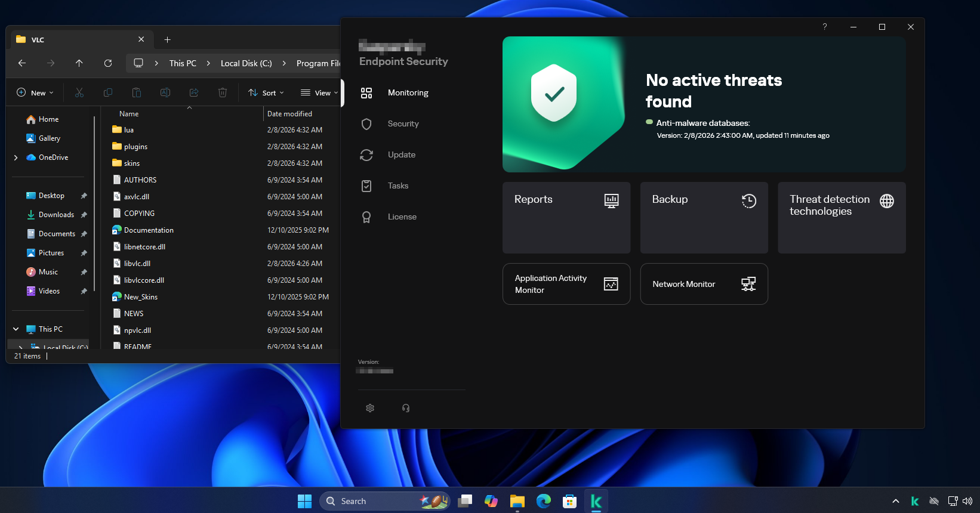
Task: Close the VLC Explorer tab
Action: pyautogui.click(x=141, y=39)
